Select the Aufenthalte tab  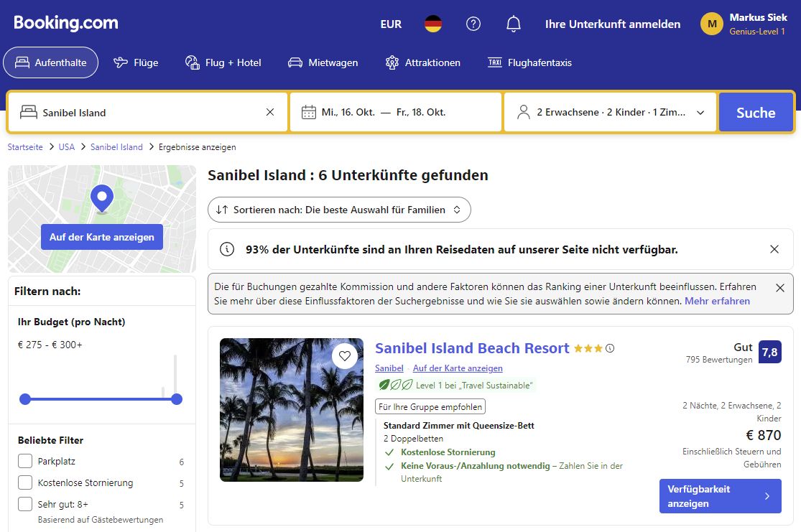coord(50,62)
